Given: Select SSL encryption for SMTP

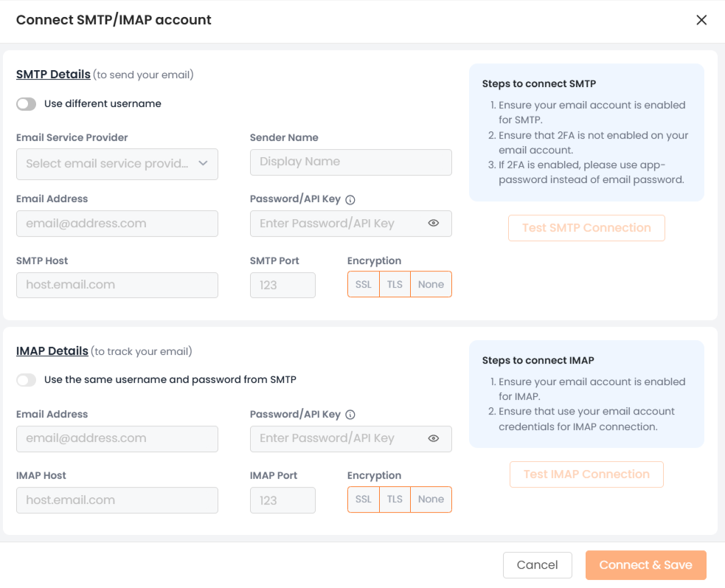Looking at the screenshot, I should (x=364, y=285).
